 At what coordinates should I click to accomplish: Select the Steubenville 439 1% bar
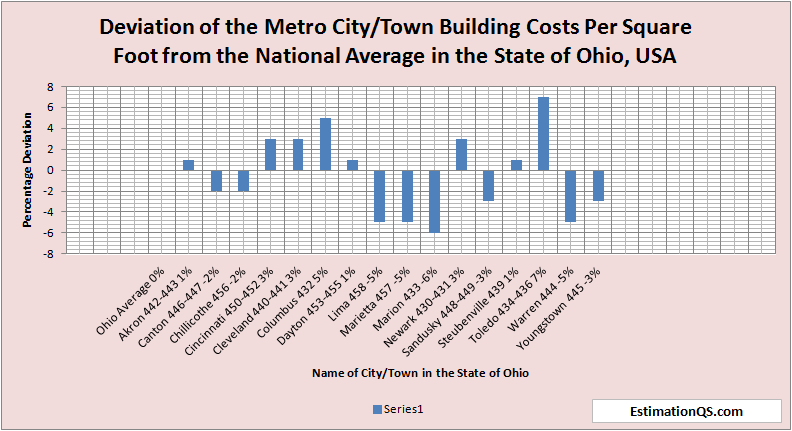pyautogui.click(x=516, y=165)
